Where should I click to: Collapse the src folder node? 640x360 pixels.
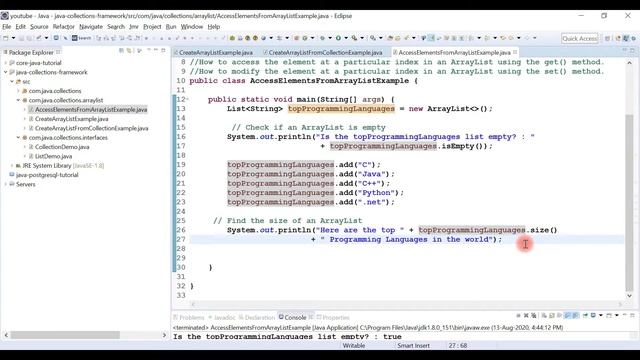tap(12, 82)
